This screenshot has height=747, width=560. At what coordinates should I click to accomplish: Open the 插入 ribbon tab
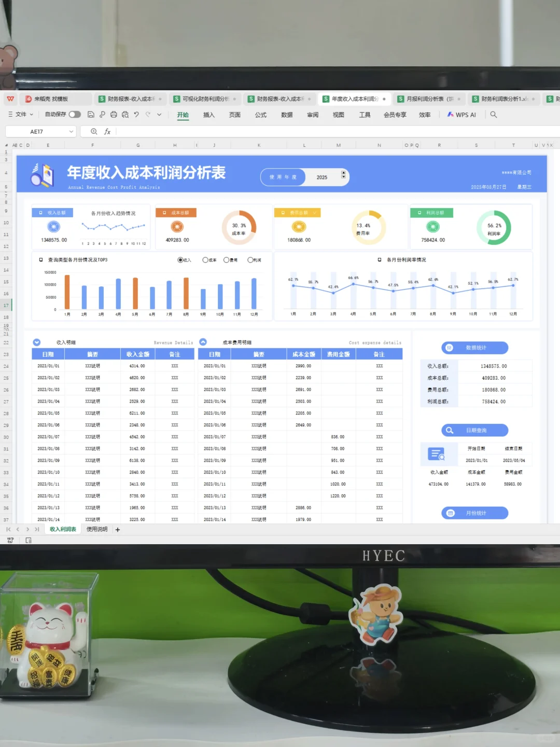click(209, 115)
